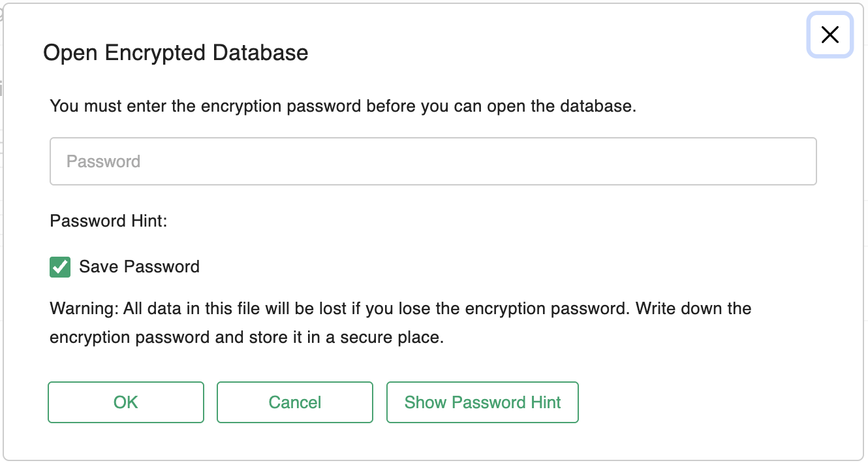Focus the Password input field
This screenshot has width=868, height=465.
pyautogui.click(x=433, y=161)
